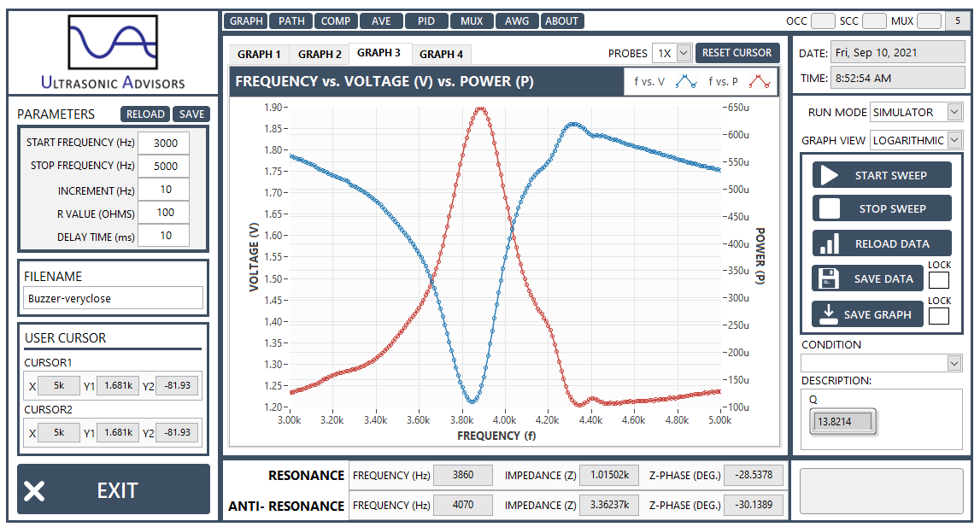Click the floppy disk icon on Save Data

[x=828, y=278]
